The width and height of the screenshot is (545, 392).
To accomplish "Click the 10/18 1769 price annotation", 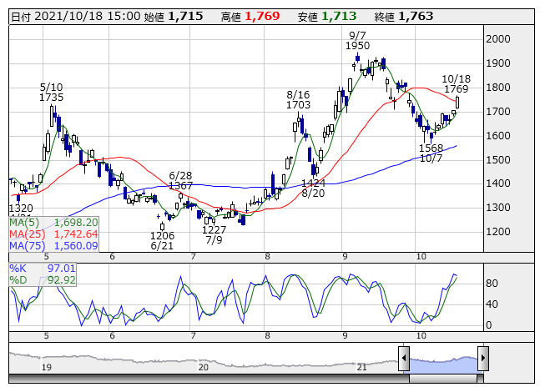I will click(456, 83).
